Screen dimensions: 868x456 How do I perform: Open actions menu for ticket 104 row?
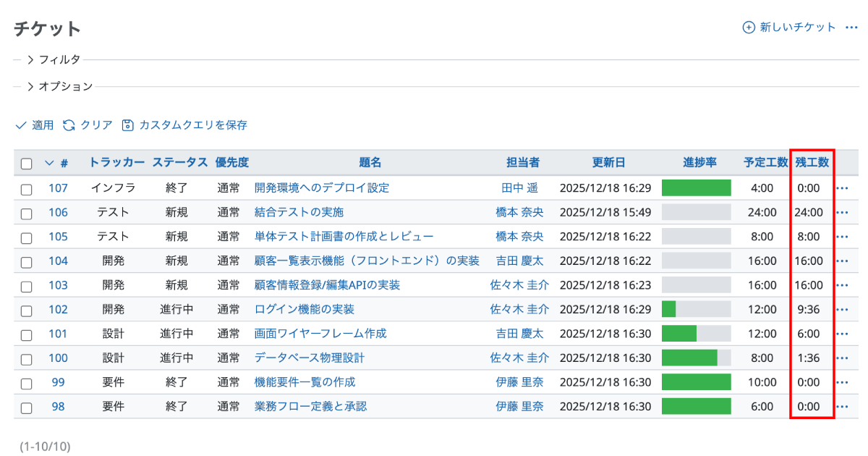[842, 261]
